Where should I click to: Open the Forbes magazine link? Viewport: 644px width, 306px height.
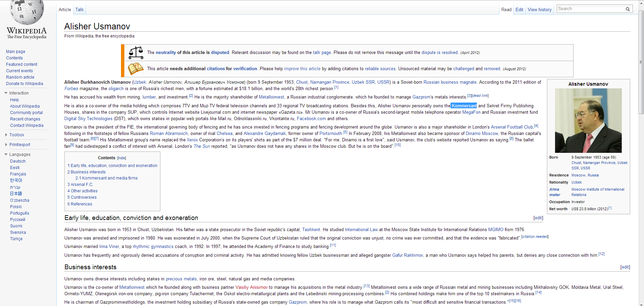[71, 89]
